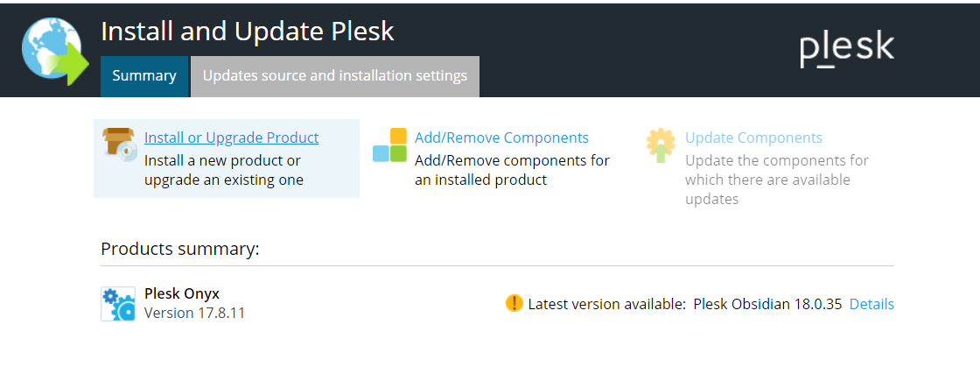Click the box icon for Install or Upgrade
This screenshot has width=980, height=381.
119,145
